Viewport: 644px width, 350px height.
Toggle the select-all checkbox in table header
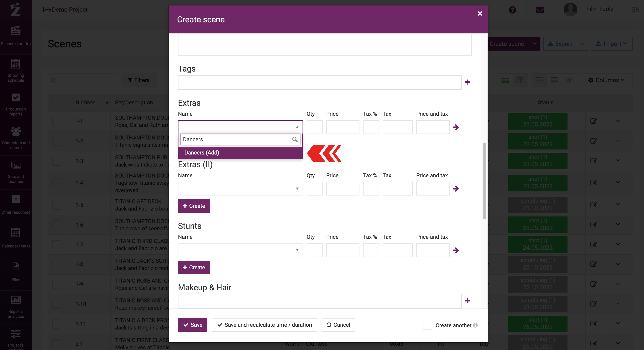pyautogui.click(x=57, y=103)
